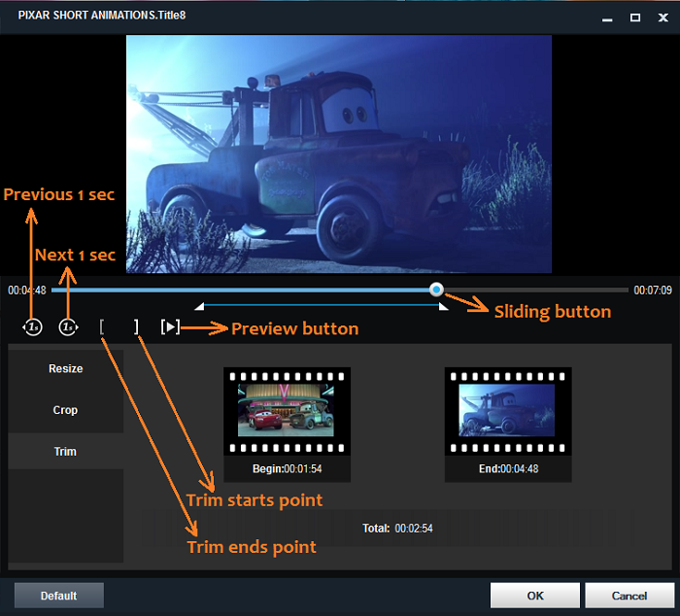Click the 00:07:09 total time label
This screenshot has width=680, height=616.
(x=653, y=291)
